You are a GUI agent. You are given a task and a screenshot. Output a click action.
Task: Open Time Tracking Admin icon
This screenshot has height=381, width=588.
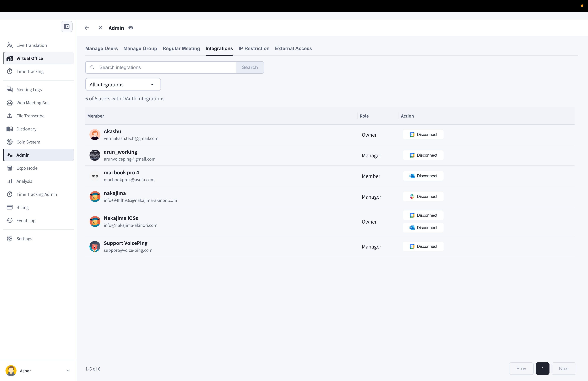[10, 194]
